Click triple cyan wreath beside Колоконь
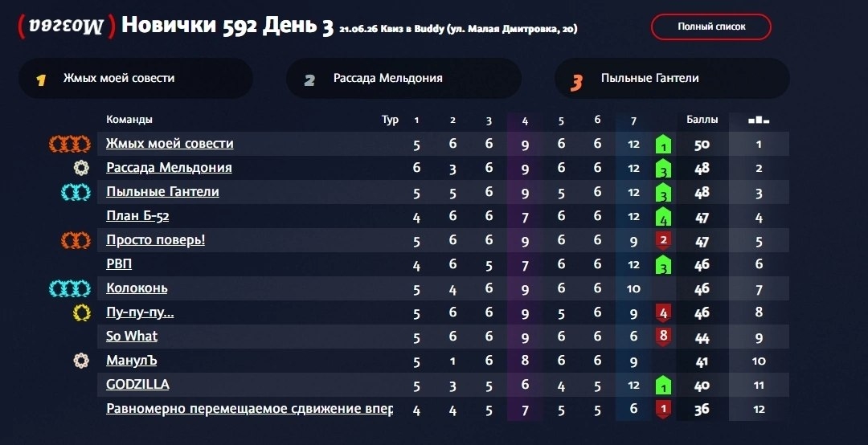The image size is (868, 445). pos(70,288)
